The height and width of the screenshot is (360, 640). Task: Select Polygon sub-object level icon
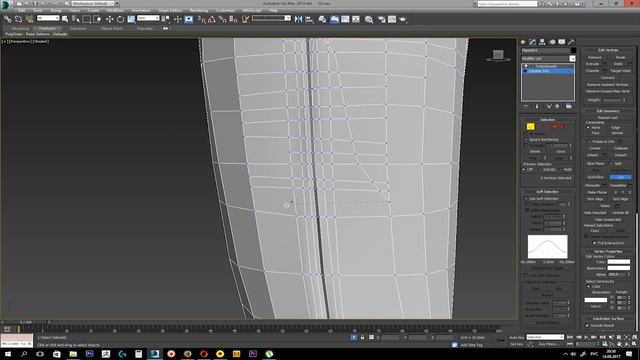point(554,127)
